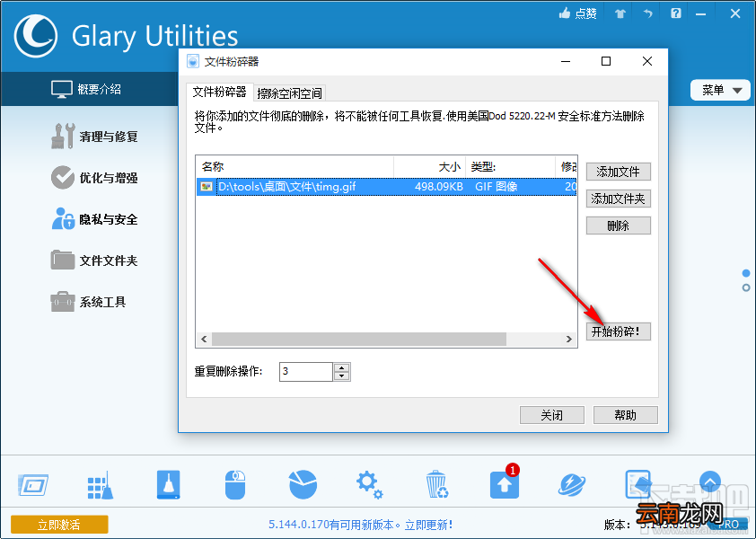756x539 pixels.
Task: Open the recycle bin uninstaller icon
Action: pyautogui.click(x=437, y=484)
